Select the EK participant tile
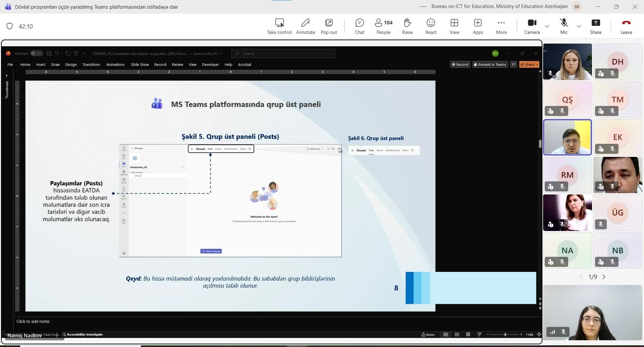The height and width of the screenshot is (347, 644). pos(618,137)
